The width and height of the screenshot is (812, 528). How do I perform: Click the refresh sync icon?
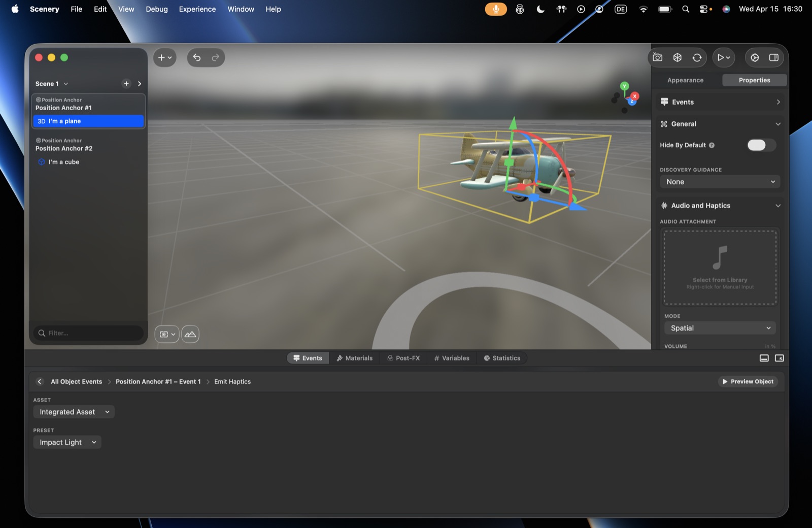[697, 57]
